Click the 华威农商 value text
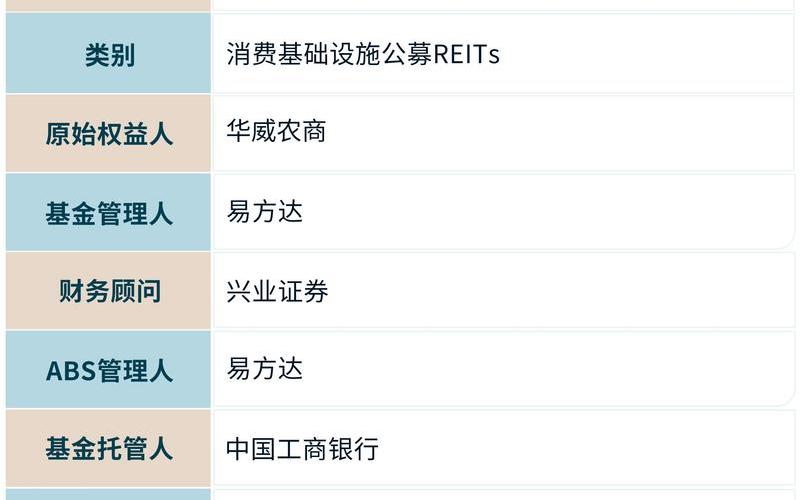This screenshot has width=800, height=500. coord(276,132)
